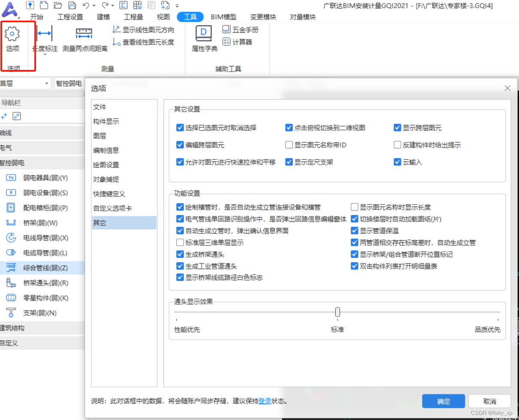
Task: Click 通头显示效果 slider handle
Action: 337,312
